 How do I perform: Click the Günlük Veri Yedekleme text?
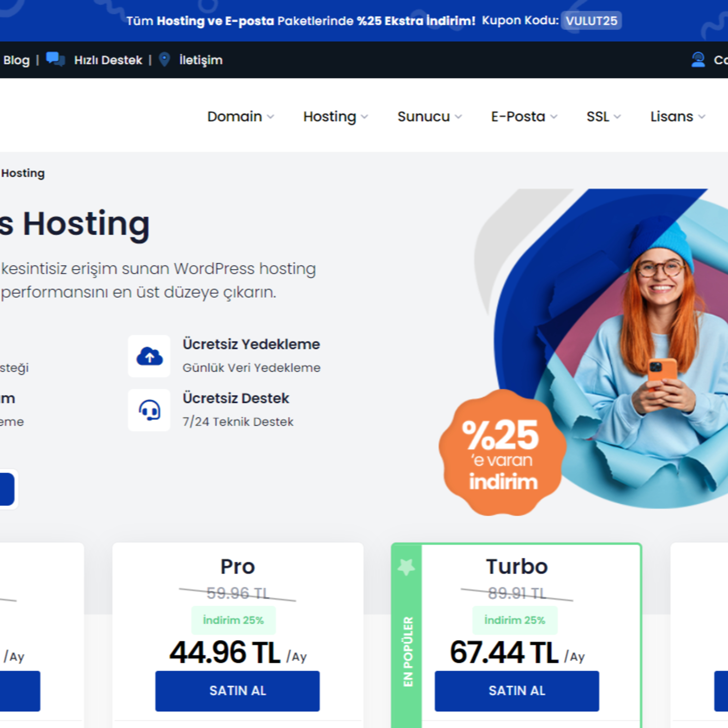click(x=251, y=368)
